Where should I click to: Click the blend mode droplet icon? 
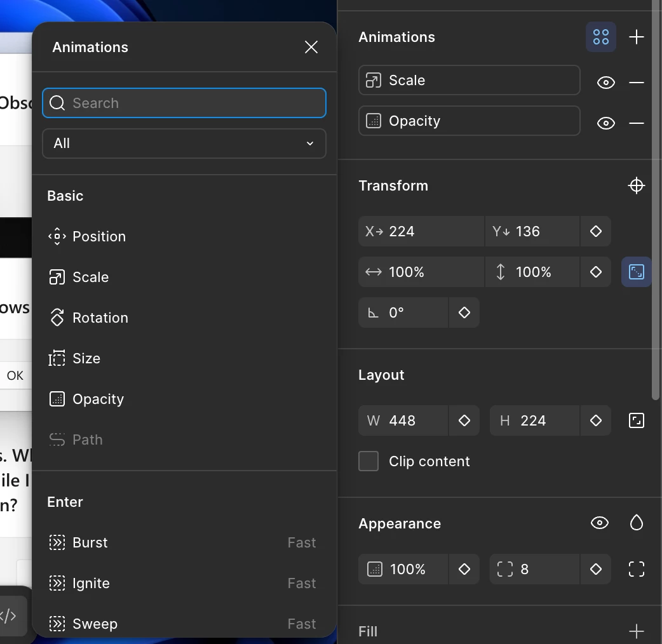(636, 523)
